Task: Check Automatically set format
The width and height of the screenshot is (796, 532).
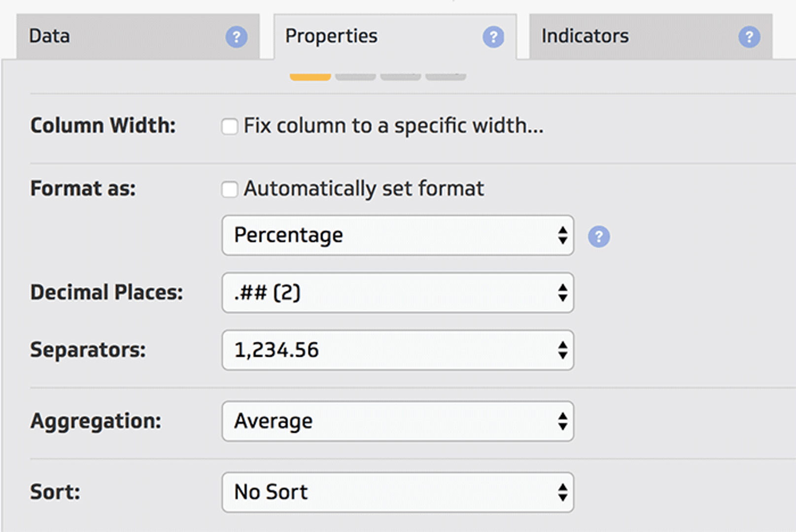Action: click(x=230, y=189)
